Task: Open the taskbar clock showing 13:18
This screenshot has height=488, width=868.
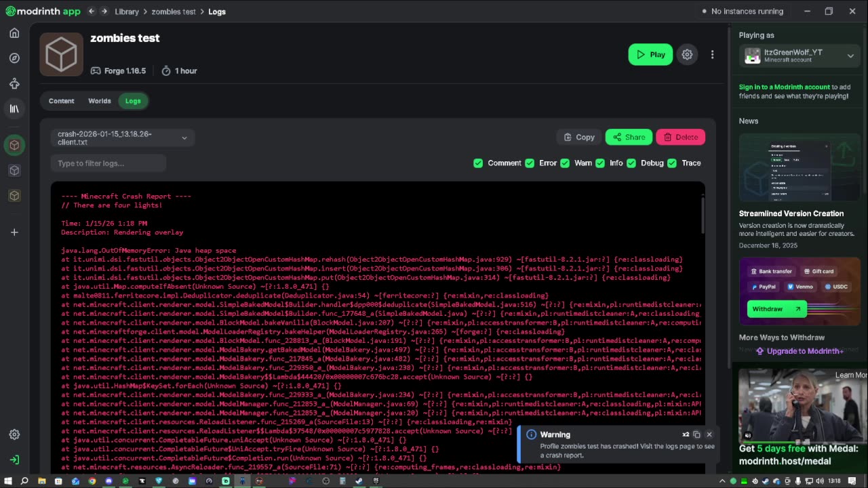Action: [x=834, y=481]
